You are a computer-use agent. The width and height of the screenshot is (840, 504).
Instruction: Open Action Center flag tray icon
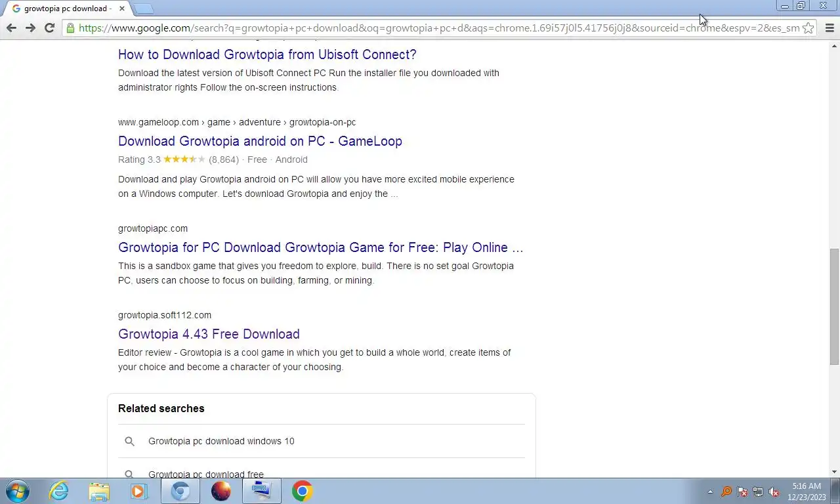point(742,492)
